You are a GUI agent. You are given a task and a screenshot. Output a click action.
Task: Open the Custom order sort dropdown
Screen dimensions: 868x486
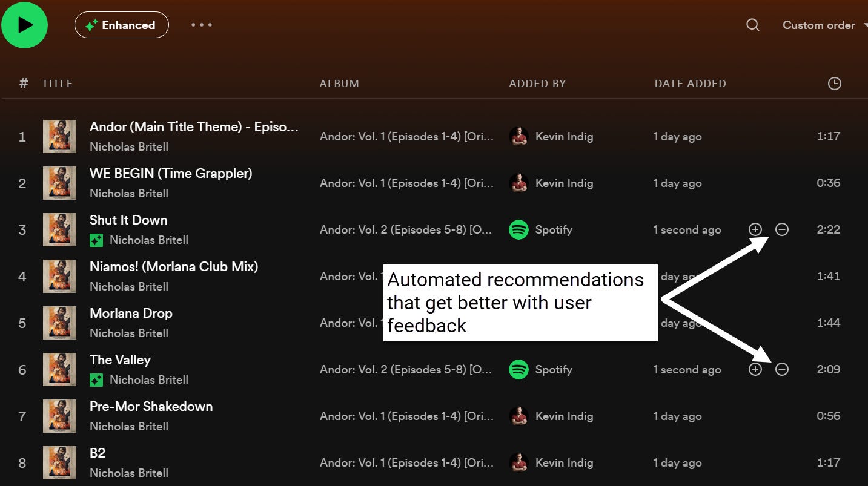coord(825,25)
